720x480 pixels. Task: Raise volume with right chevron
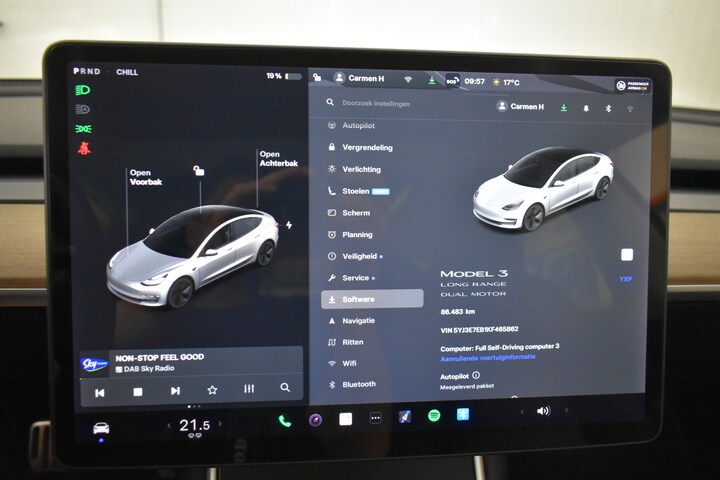pos(566,410)
